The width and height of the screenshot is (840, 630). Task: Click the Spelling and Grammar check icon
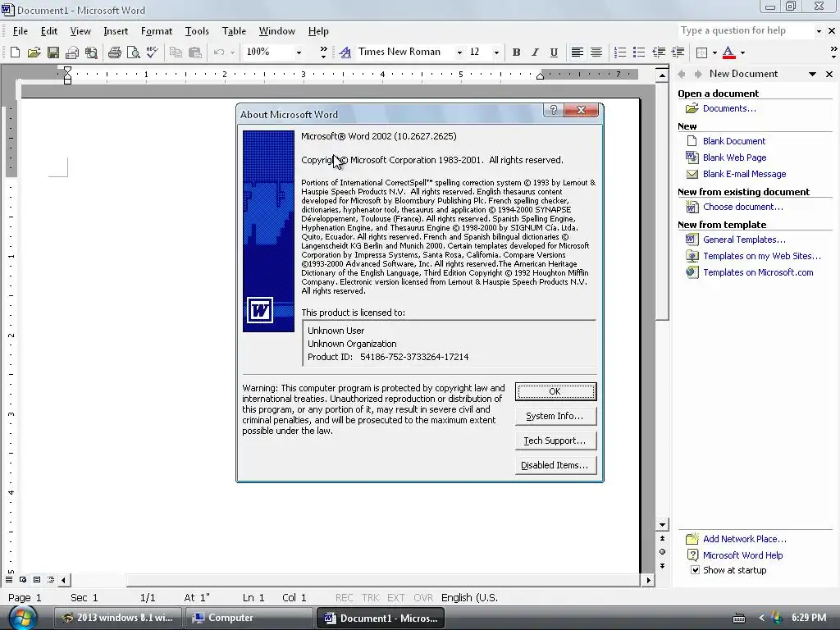[x=152, y=52]
